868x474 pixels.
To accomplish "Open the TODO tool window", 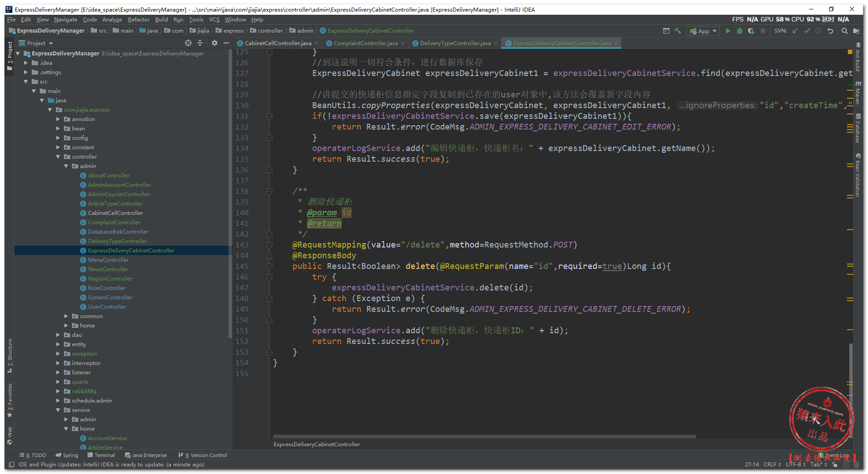I will click(33, 455).
